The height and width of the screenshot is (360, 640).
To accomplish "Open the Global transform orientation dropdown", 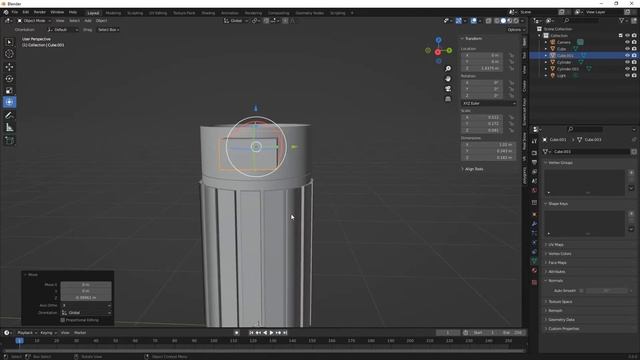I will click(236, 20).
